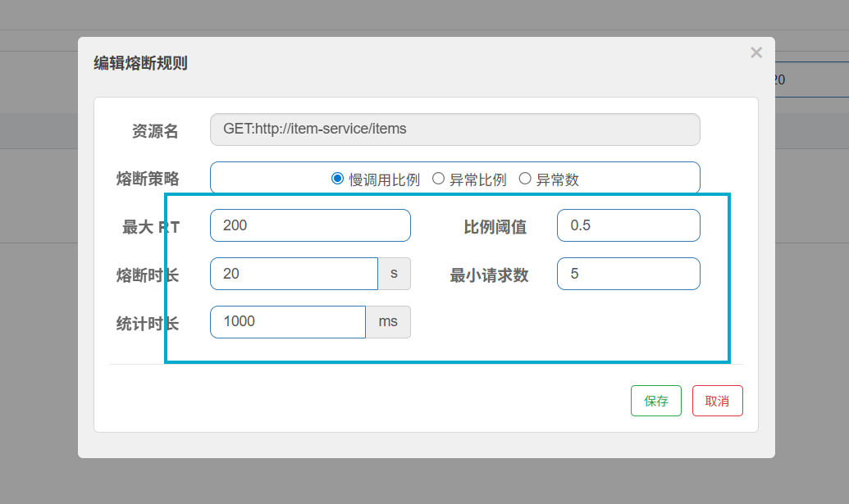Click the 保存 save button
Image resolution: width=849 pixels, height=504 pixels.
[x=655, y=401]
